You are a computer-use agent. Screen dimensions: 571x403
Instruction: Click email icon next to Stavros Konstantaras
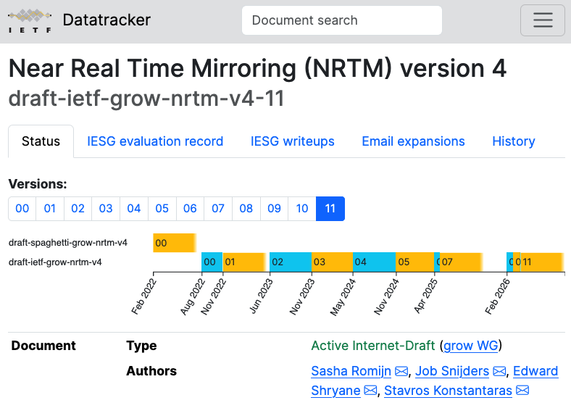click(523, 391)
